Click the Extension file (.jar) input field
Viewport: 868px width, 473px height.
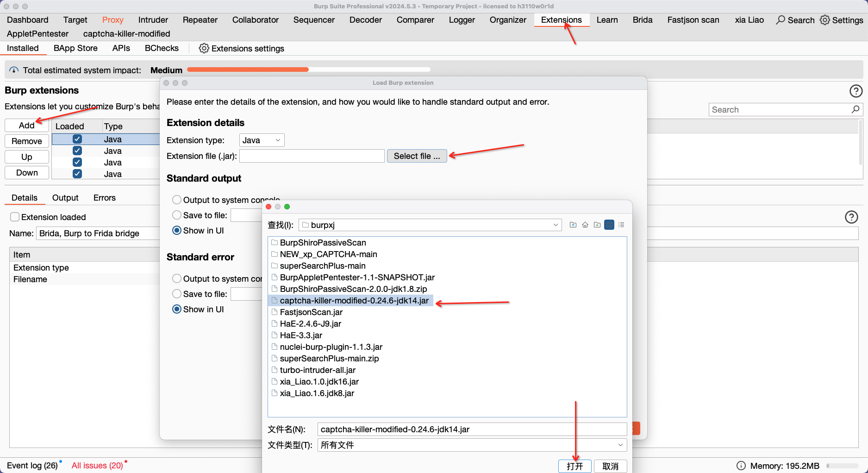click(x=312, y=156)
